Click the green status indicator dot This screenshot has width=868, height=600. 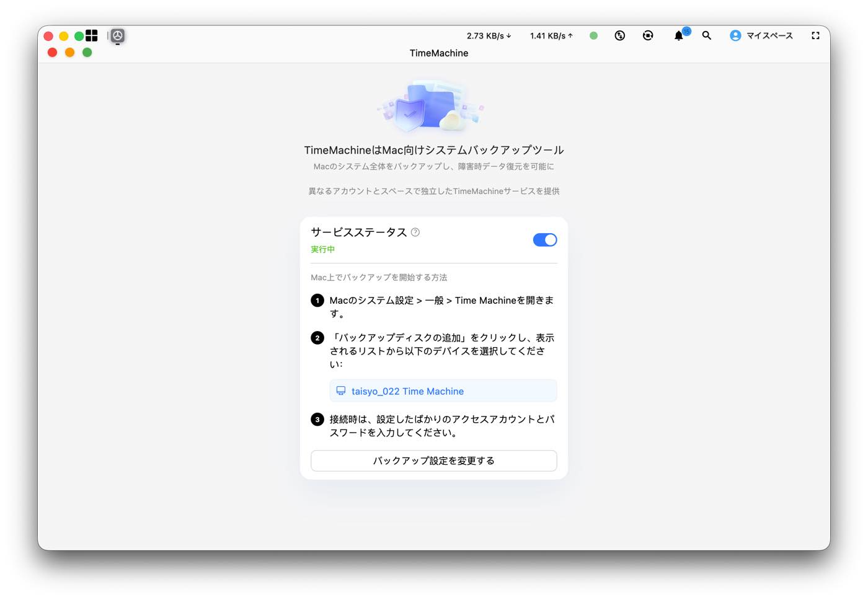593,36
